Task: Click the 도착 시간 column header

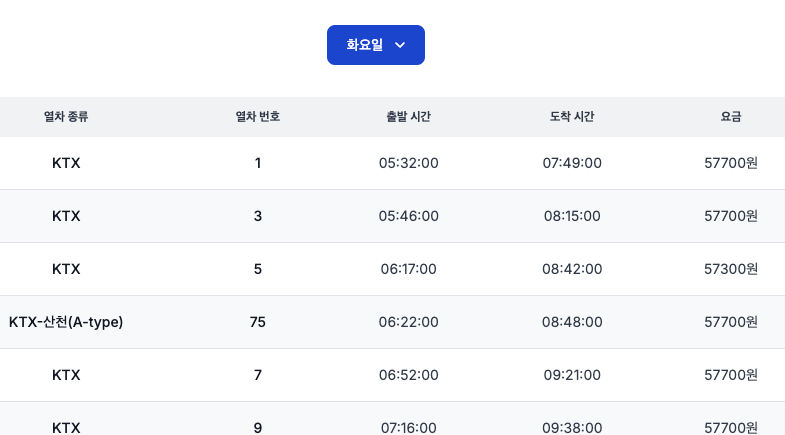Action: point(572,117)
